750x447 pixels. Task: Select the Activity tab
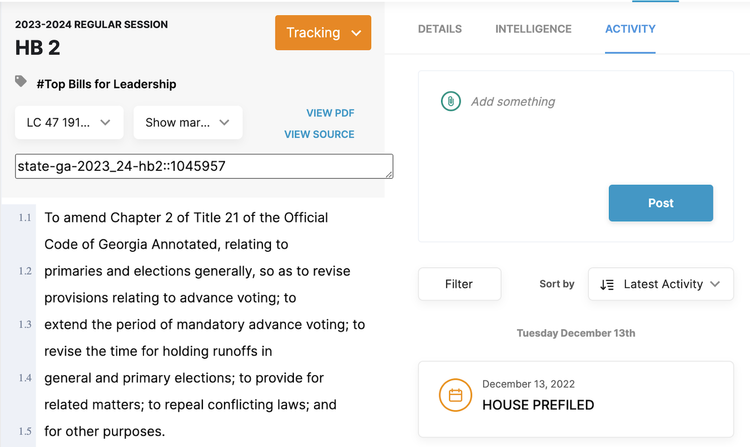click(630, 29)
